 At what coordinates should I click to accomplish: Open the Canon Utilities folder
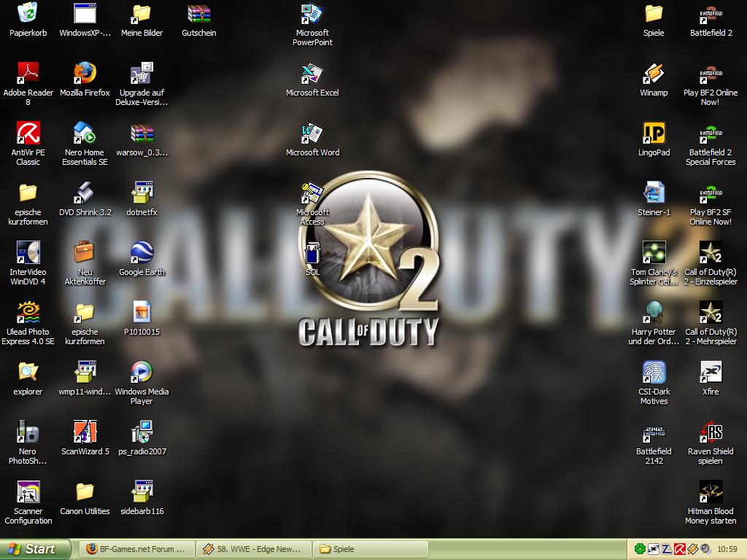[85, 491]
